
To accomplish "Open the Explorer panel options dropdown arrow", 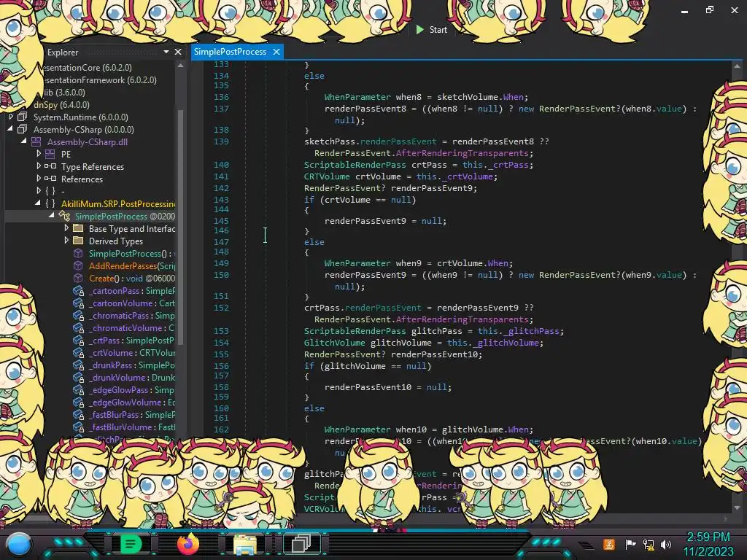I will 166,52.
